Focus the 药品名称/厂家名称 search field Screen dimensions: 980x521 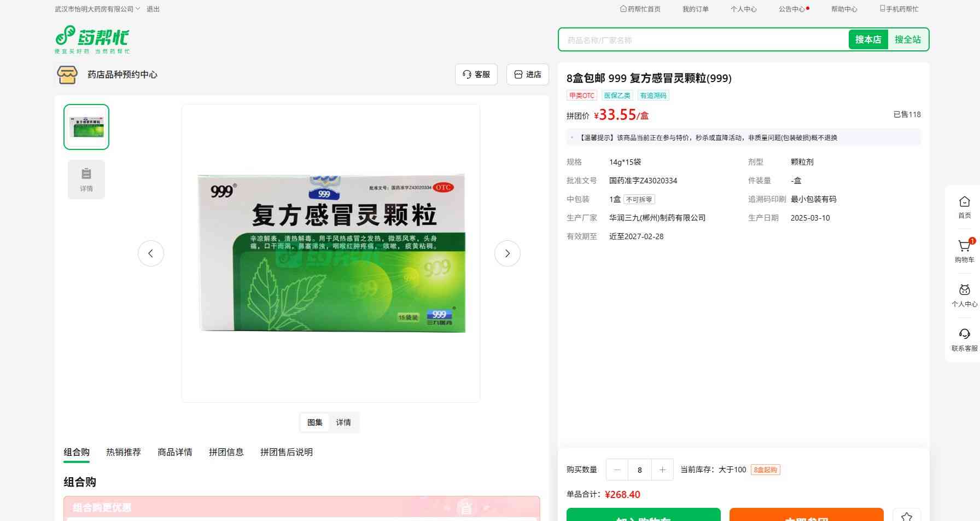(703, 40)
